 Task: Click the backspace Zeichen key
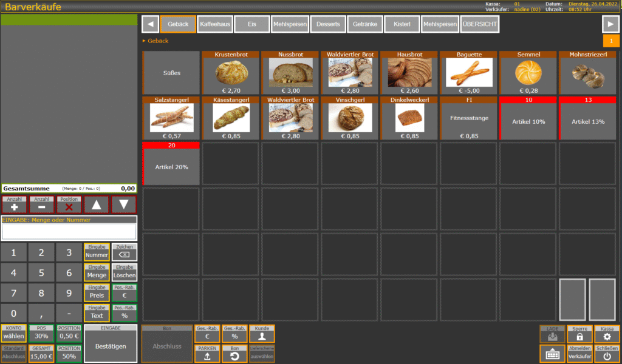(x=124, y=252)
